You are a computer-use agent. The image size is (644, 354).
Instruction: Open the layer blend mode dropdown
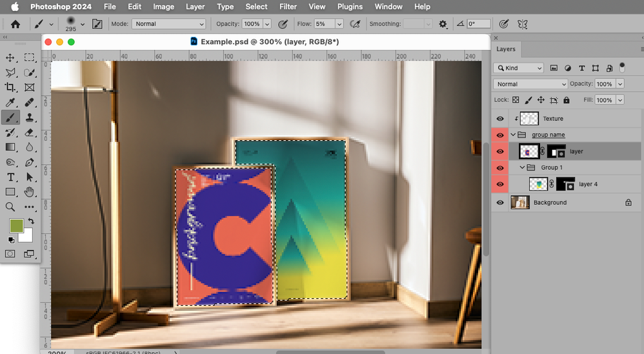[530, 84]
